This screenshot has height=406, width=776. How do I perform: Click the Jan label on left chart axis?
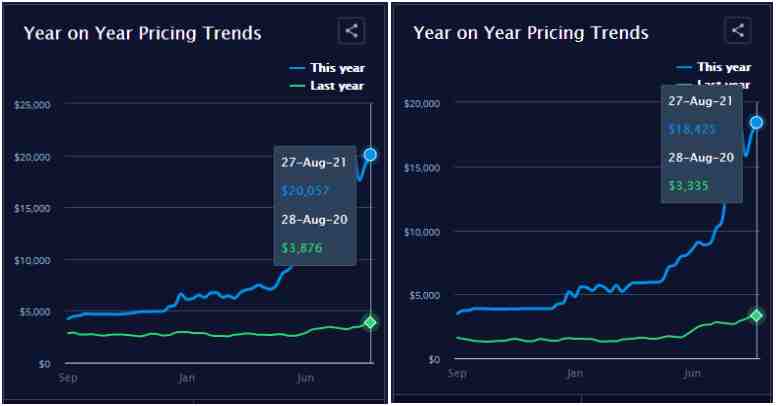(x=186, y=379)
